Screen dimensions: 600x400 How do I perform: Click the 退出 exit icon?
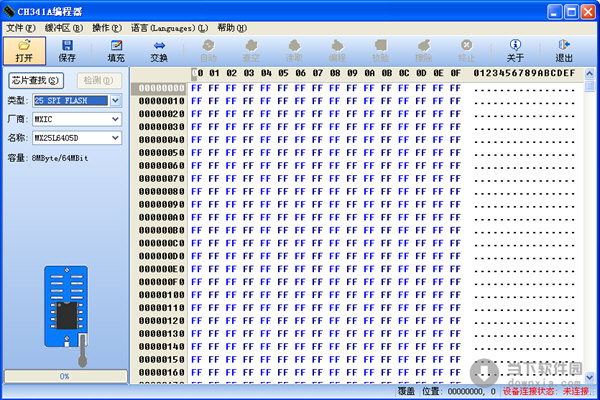click(564, 51)
